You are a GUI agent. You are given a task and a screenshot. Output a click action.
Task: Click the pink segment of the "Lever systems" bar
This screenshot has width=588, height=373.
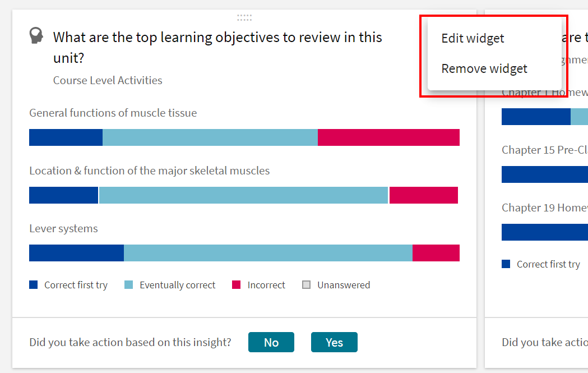436,253
